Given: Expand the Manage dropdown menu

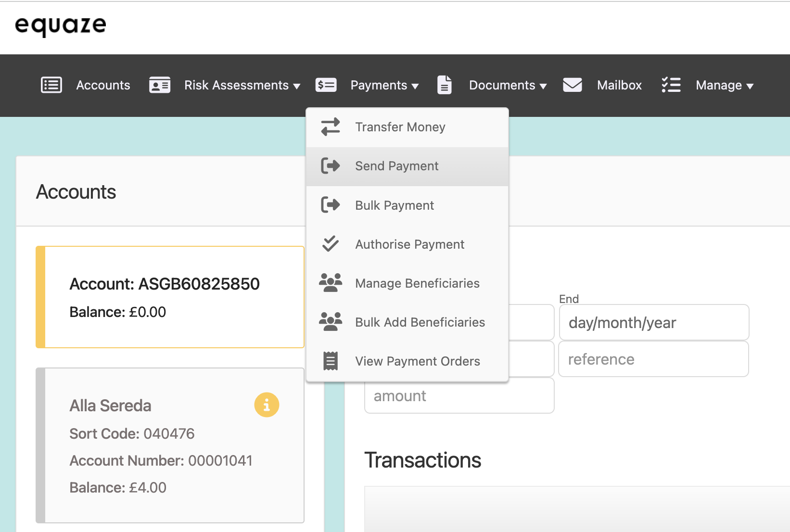Looking at the screenshot, I should point(724,86).
